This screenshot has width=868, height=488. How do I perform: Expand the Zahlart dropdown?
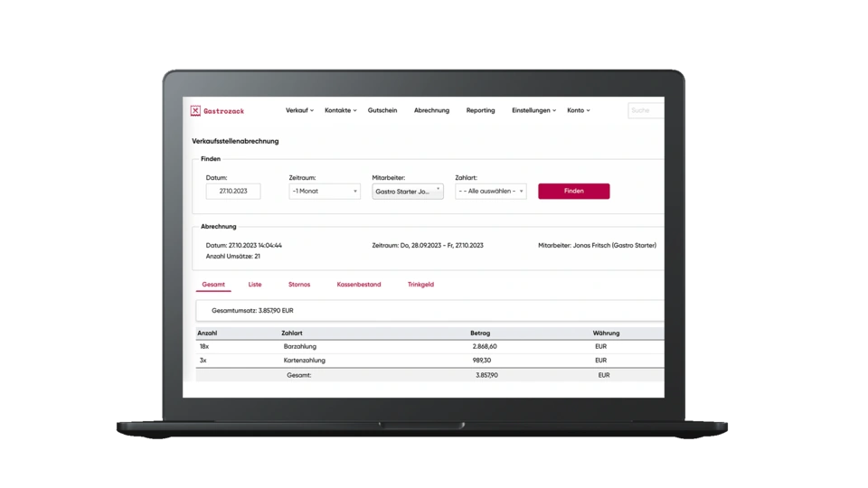pos(490,192)
